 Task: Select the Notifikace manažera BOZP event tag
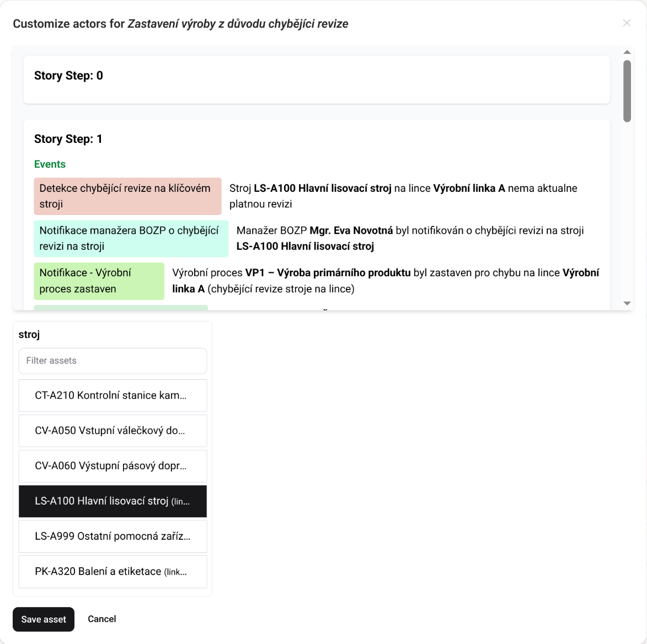tap(131, 238)
